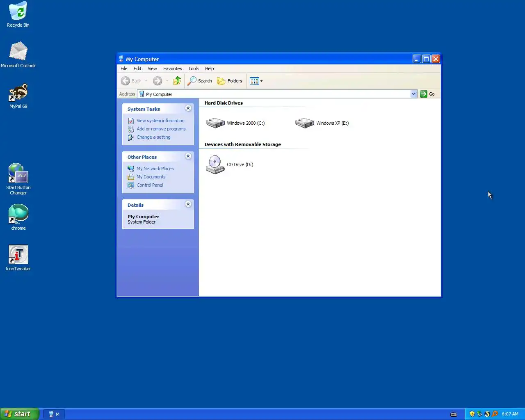Viewport: 525px width, 420px height.
Task: Click the security shield tray icon
Action: coord(472,414)
